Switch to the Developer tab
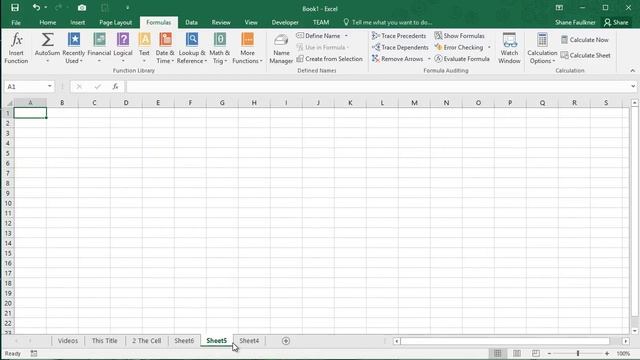The image size is (640, 360). [x=285, y=22]
